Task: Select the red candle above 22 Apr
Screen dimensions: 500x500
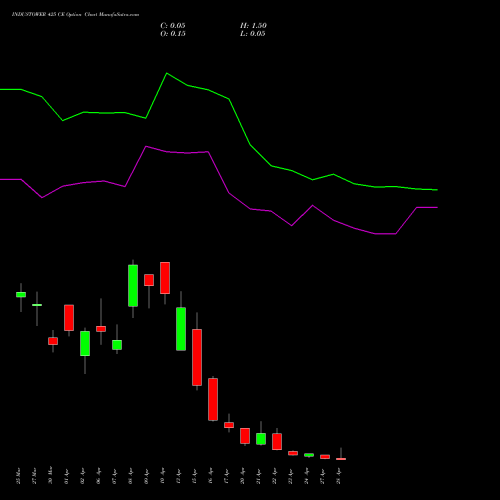Action: pyautogui.click(x=277, y=442)
